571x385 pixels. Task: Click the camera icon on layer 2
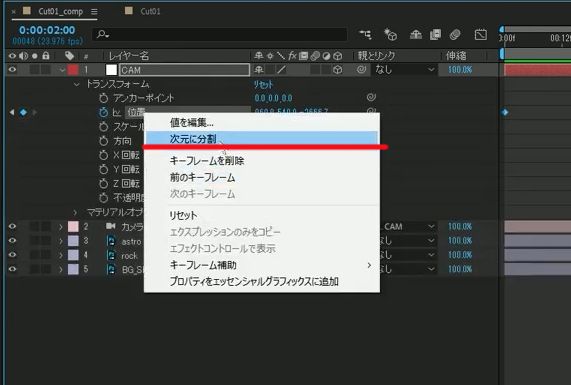[x=111, y=226]
